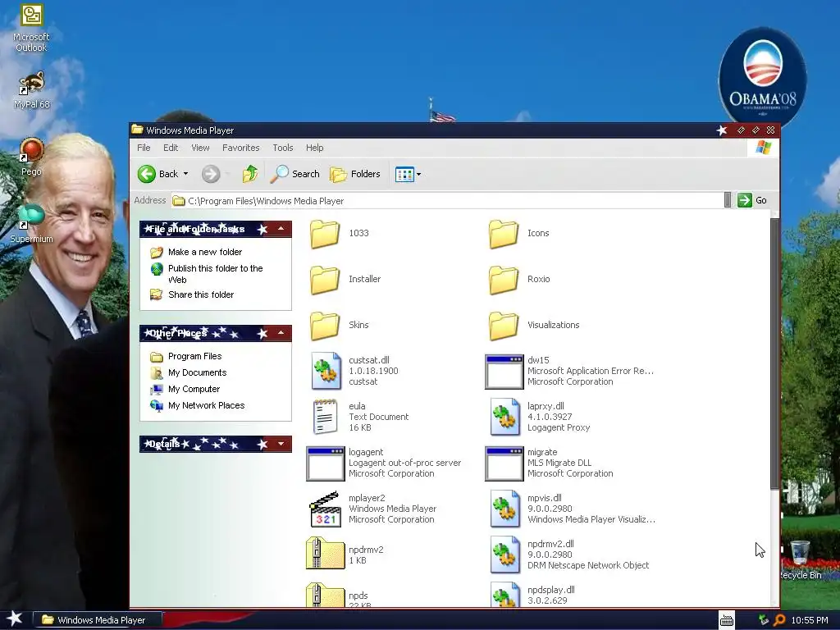Select the mplayer2 clapperboard icon
The image size is (840, 630).
[x=325, y=509]
